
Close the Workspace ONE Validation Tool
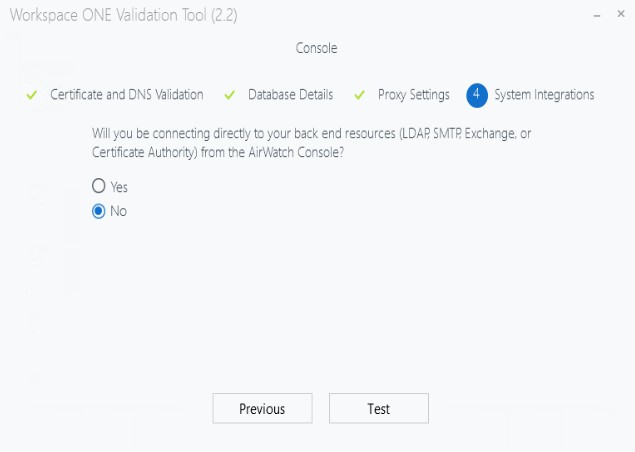coord(620,16)
